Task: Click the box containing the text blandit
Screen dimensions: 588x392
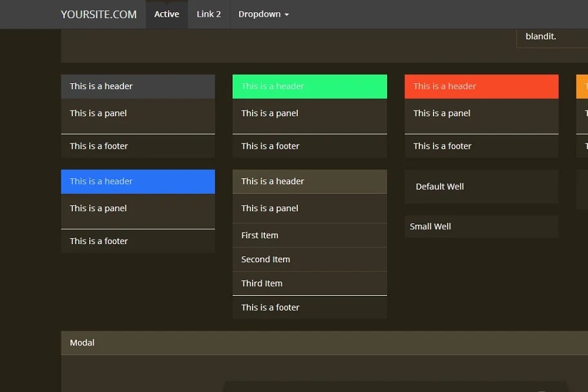Action: click(551, 37)
